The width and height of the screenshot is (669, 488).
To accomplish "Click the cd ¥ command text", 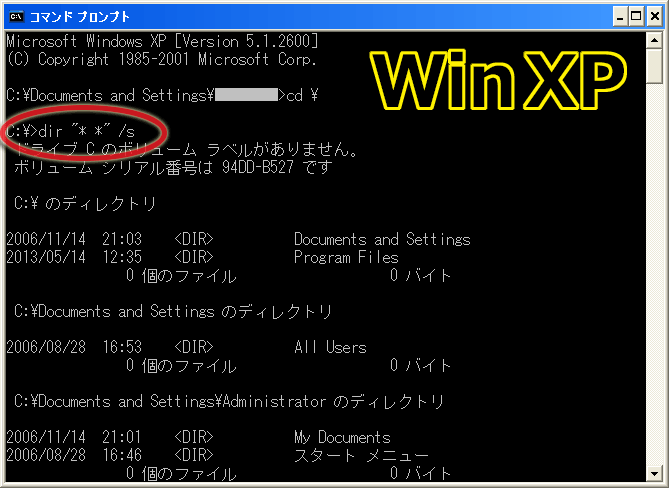I will [x=302, y=95].
